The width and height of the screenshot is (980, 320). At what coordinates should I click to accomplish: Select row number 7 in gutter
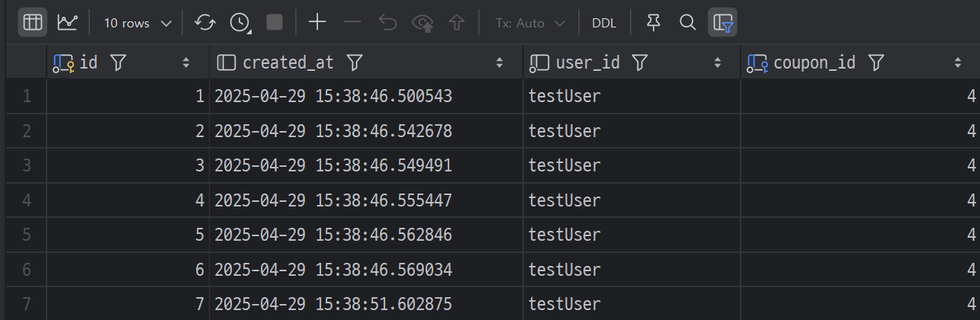(27, 304)
